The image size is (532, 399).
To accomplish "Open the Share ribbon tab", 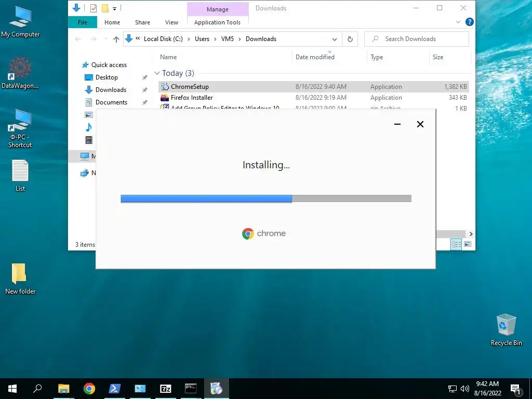I will pos(142,22).
